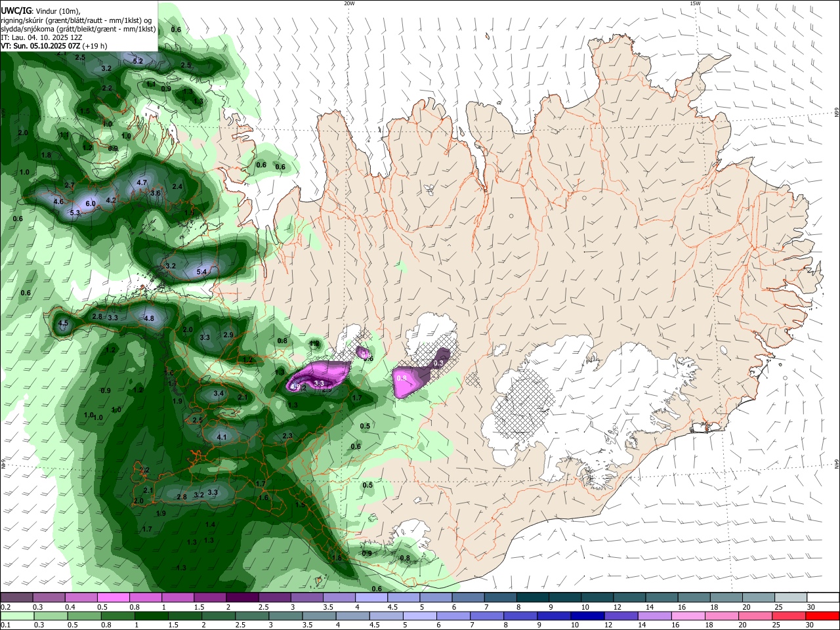Click the UWC/IG title text
The width and height of the screenshot is (840, 630).
click(x=15, y=11)
